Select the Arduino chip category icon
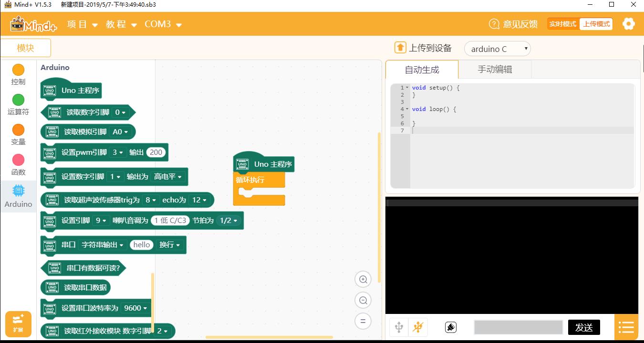 point(18,191)
